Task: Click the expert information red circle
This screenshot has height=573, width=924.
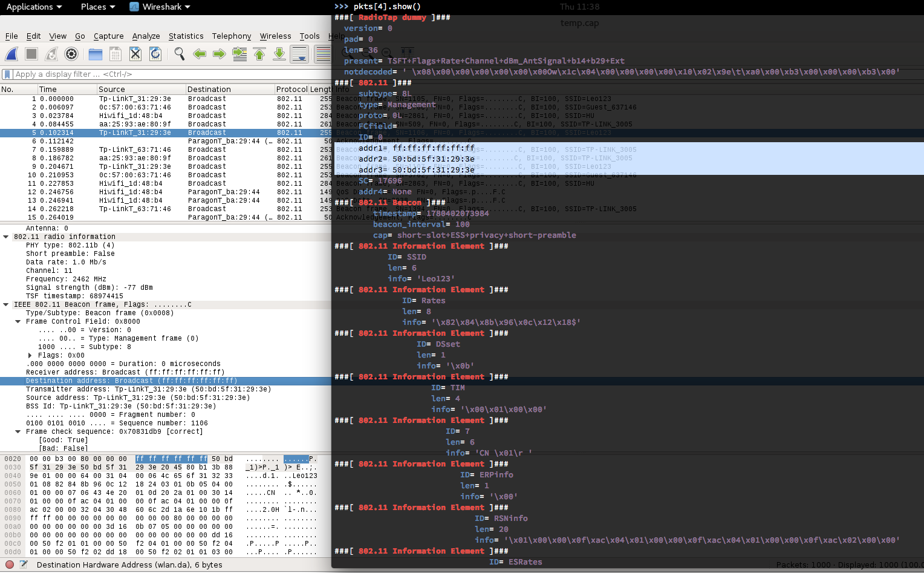Action: 9,565
